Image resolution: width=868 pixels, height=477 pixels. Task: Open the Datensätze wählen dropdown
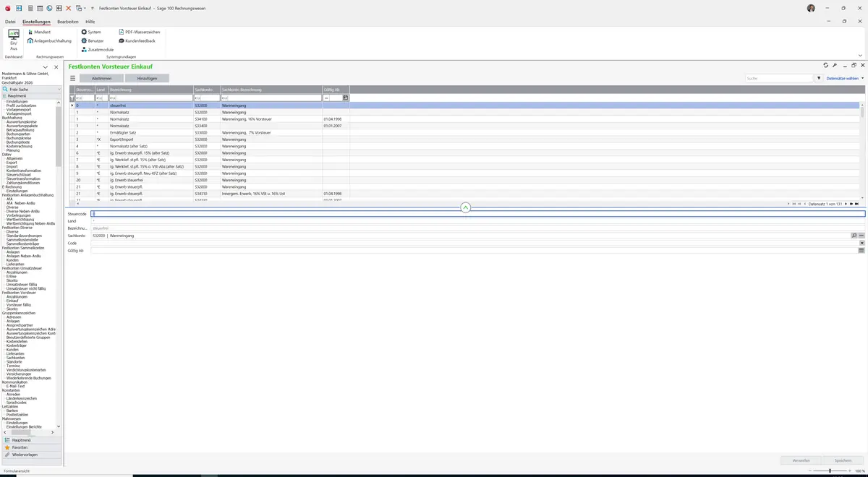[845, 78]
